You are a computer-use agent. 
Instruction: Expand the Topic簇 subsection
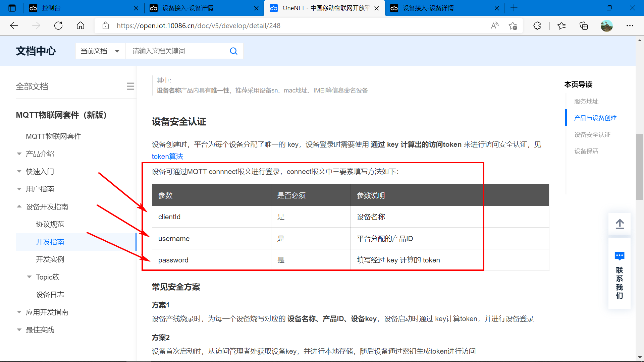click(x=47, y=277)
